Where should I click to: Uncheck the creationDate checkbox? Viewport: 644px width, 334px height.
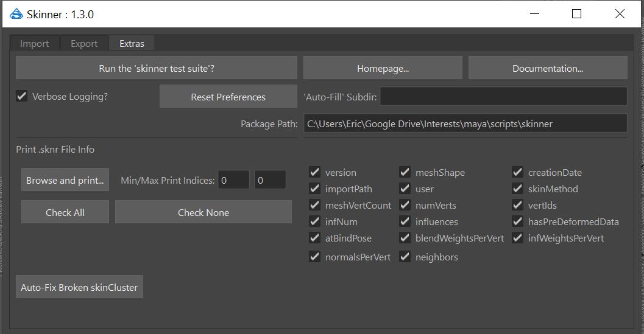pos(517,172)
